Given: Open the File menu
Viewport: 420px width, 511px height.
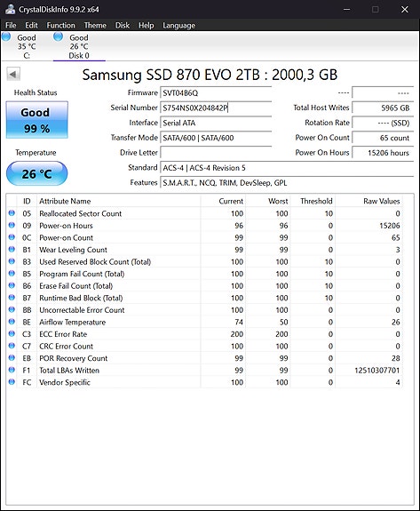Looking at the screenshot, I should point(11,26).
